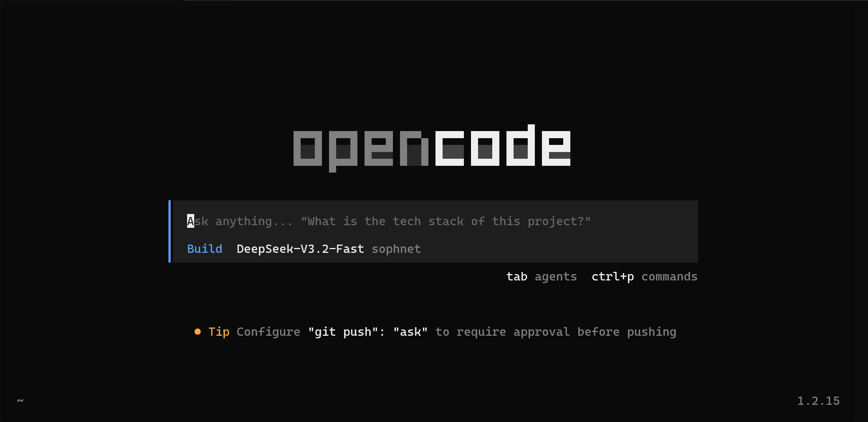Click the highlighted cursor block on A
868x422 pixels.
(190, 221)
